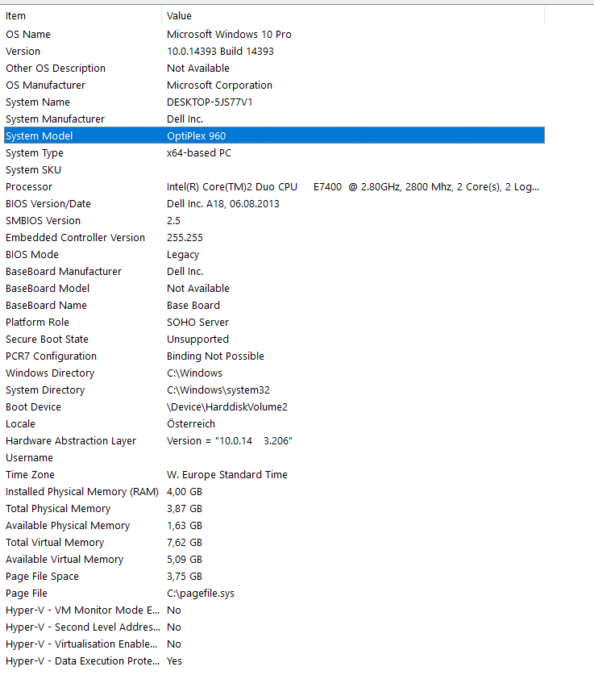Select the PCR7 Configuration row
594x700 pixels.
[x=274, y=356]
